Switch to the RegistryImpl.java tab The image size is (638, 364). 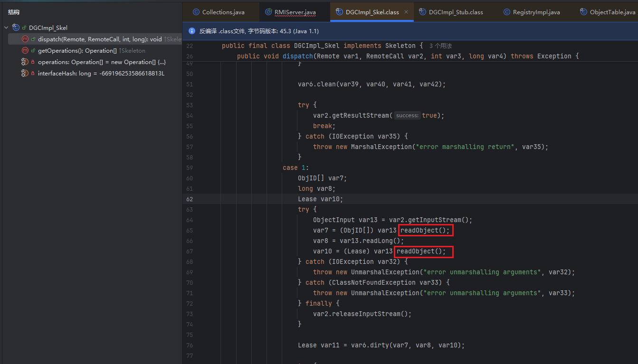tap(536, 12)
